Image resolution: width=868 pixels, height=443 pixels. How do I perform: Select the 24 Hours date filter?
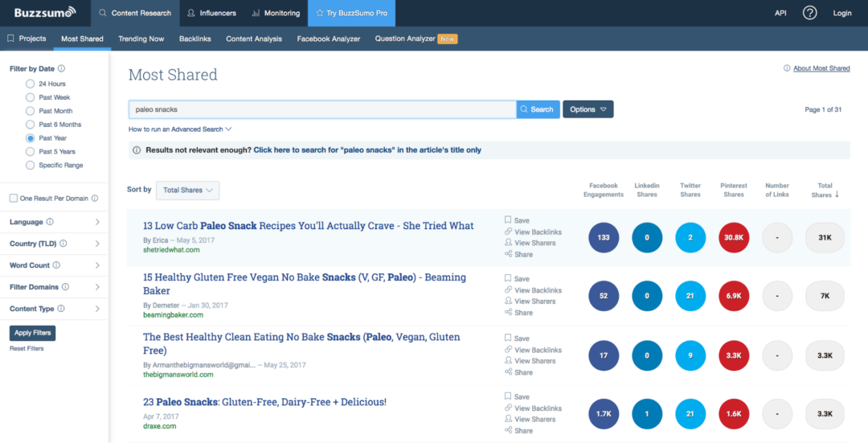(31, 84)
